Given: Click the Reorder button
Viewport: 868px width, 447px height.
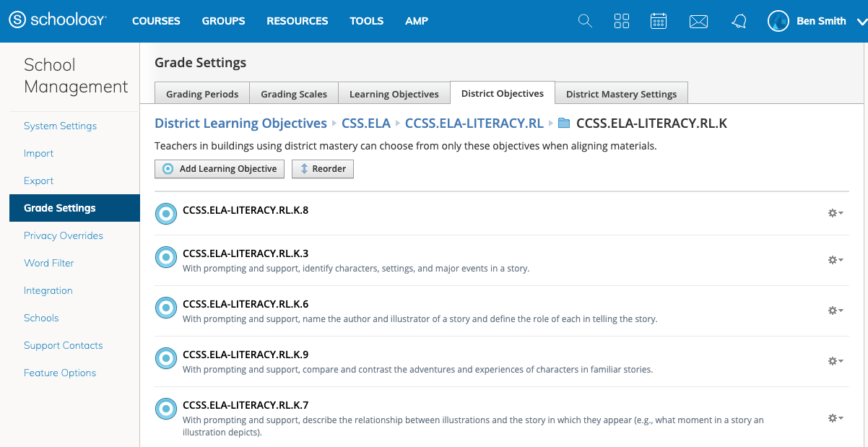Looking at the screenshot, I should click(322, 168).
